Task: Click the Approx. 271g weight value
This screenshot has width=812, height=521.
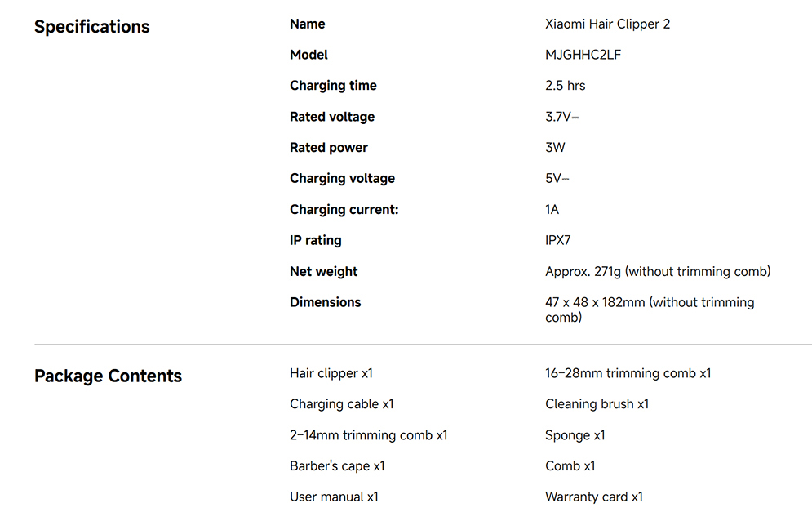Action: click(x=658, y=272)
